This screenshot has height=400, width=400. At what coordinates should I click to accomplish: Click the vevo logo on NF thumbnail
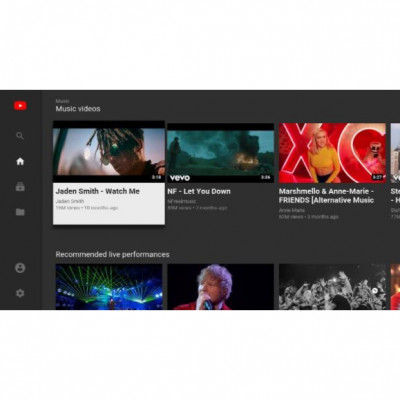pyautogui.click(x=180, y=178)
